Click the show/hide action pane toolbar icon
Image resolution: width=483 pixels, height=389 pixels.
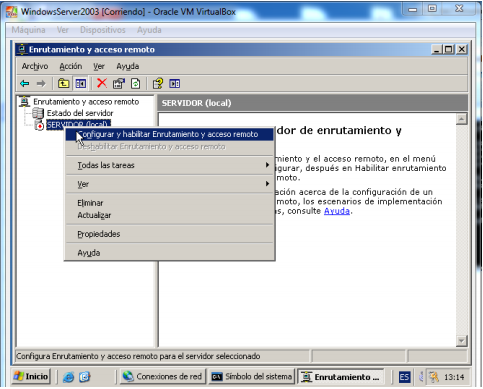[174, 83]
